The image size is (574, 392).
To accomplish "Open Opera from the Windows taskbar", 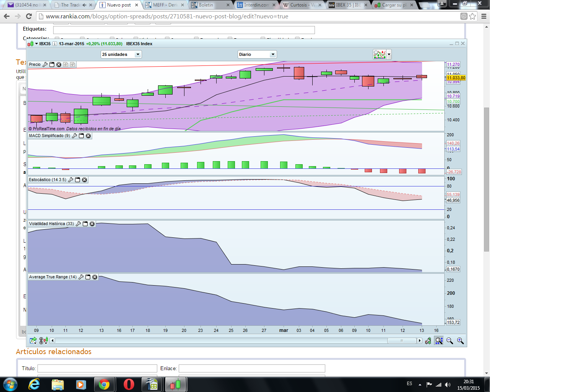I will [x=129, y=384].
